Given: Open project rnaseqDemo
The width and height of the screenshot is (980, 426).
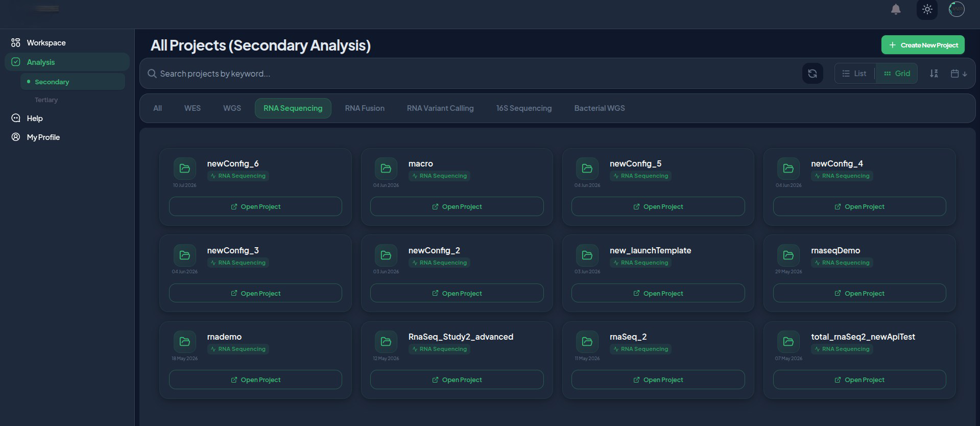Looking at the screenshot, I should tap(859, 293).
